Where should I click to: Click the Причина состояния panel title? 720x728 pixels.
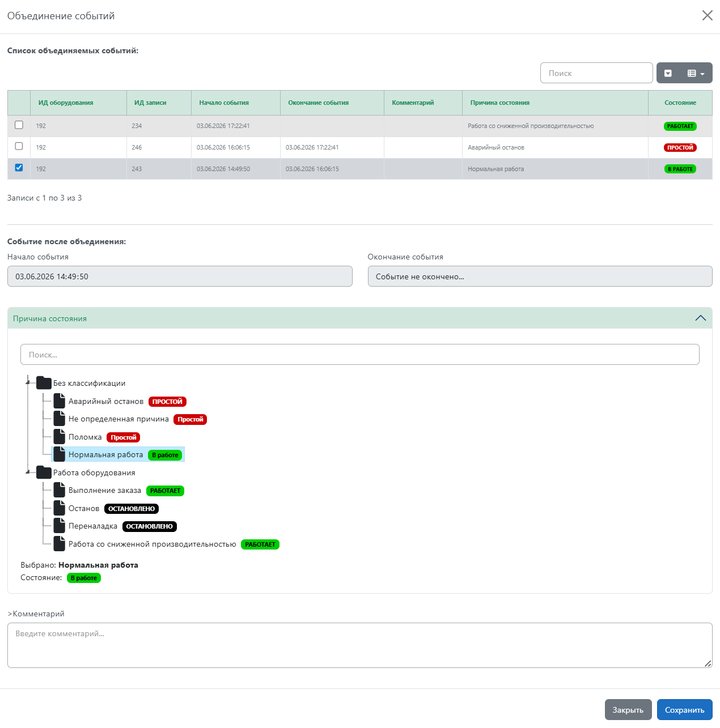(x=50, y=318)
